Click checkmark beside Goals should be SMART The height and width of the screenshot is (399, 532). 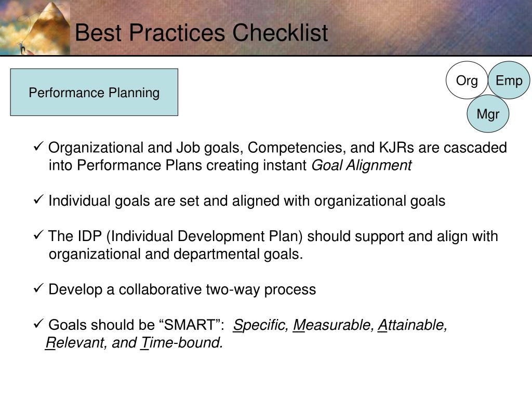[x=38, y=323]
